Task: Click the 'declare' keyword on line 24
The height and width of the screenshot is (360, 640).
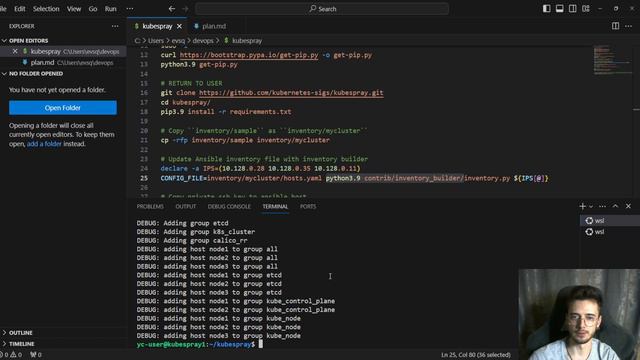Action: (174, 168)
